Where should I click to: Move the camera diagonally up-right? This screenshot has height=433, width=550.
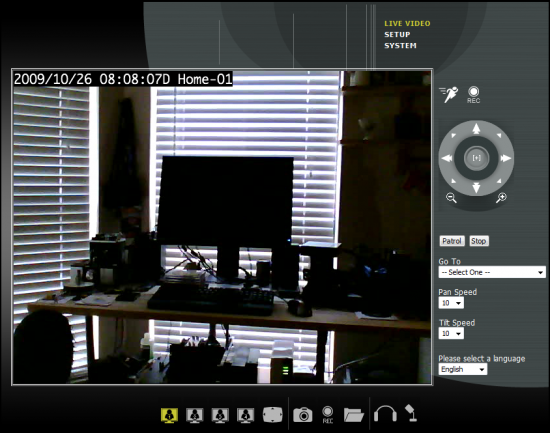[x=499, y=135]
